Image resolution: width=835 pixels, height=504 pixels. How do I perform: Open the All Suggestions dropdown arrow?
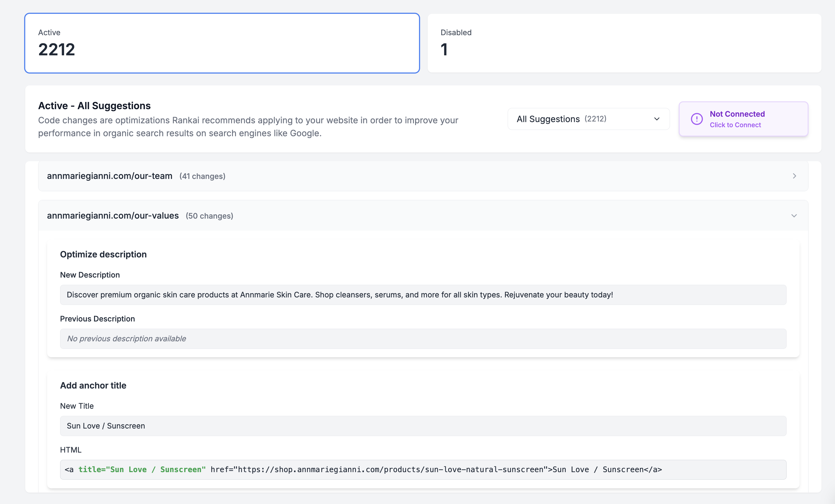point(656,119)
